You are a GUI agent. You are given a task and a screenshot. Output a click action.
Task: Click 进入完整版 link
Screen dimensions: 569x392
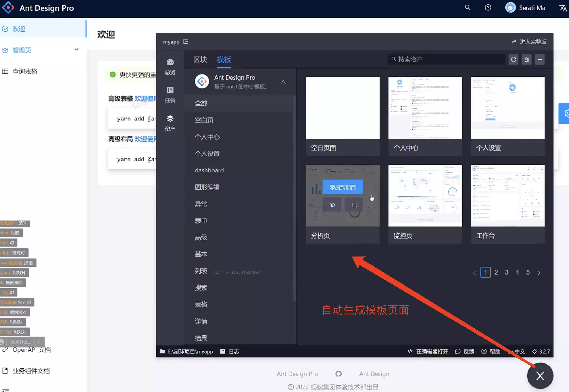[529, 42]
